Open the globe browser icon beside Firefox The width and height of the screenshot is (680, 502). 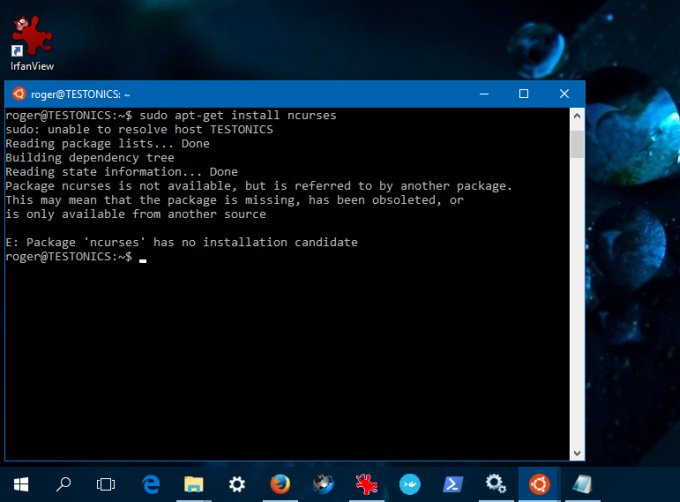tap(323, 484)
